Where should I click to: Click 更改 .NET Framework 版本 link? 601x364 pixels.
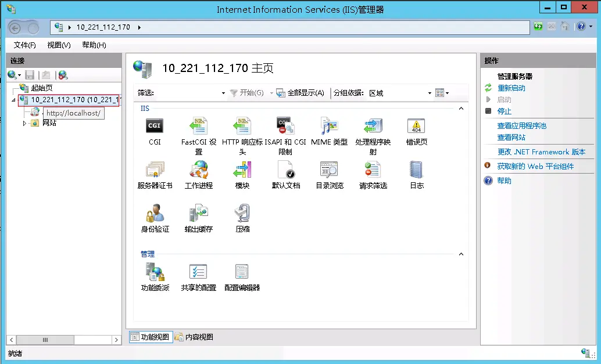[541, 152]
